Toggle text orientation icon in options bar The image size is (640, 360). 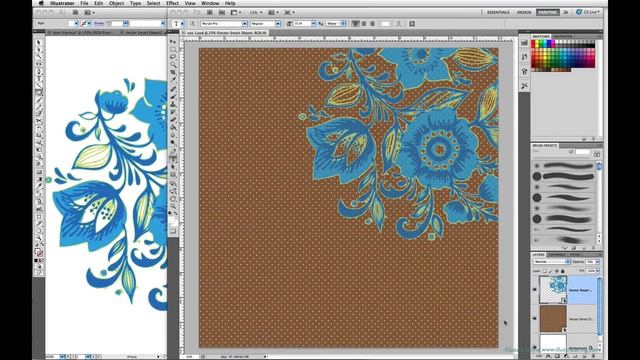point(193,24)
